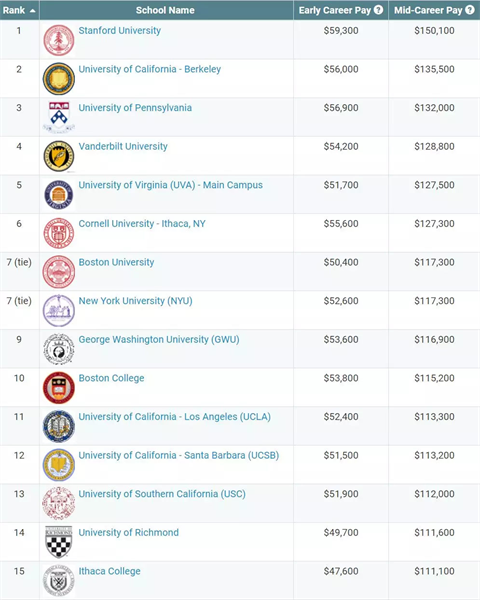Viewport: 480px width, 600px height.
Task: Click the Stanford University seal logo
Action: [x=59, y=40]
